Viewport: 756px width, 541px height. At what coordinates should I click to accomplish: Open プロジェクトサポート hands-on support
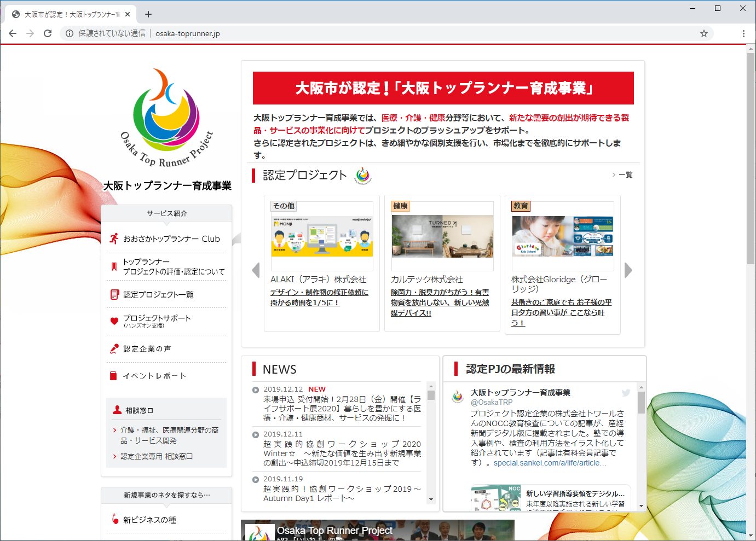click(157, 321)
